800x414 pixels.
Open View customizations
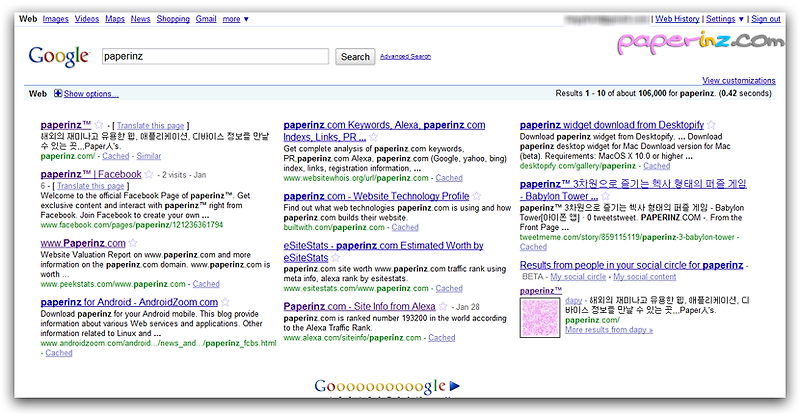[739, 81]
